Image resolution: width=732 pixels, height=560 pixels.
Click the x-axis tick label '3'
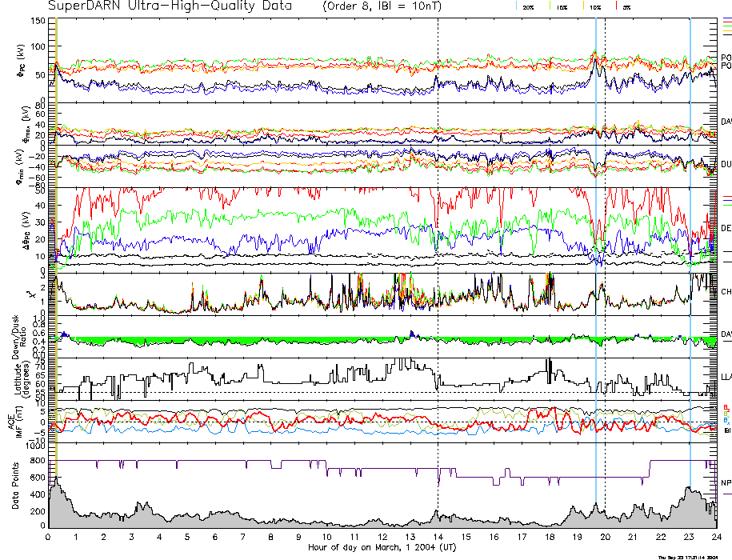(132, 537)
